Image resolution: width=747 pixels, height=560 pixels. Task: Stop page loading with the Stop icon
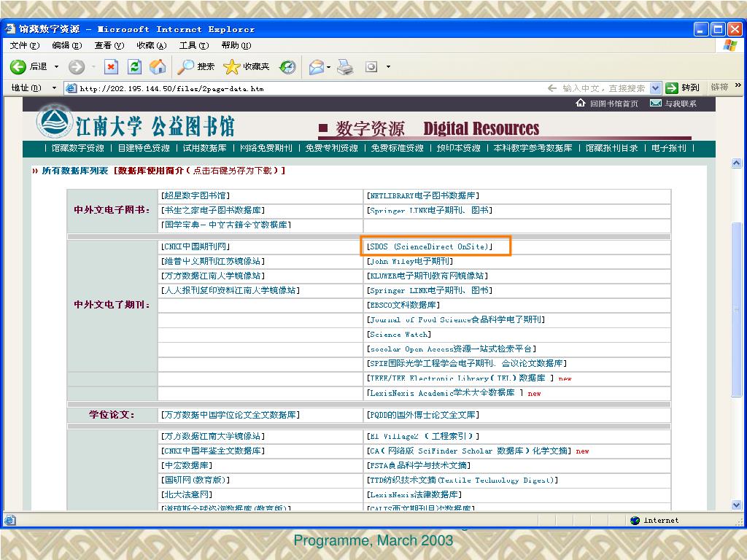click(111, 66)
